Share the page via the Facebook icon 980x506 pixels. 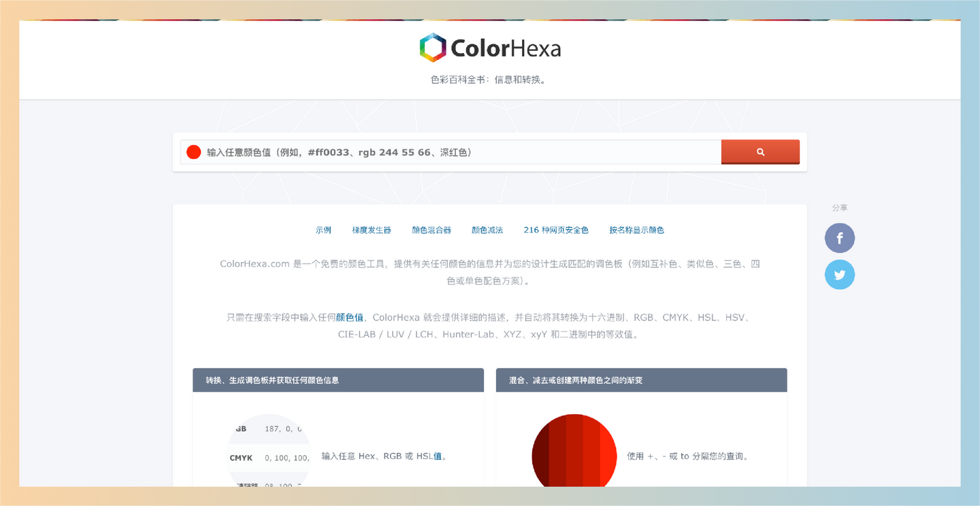pos(839,238)
